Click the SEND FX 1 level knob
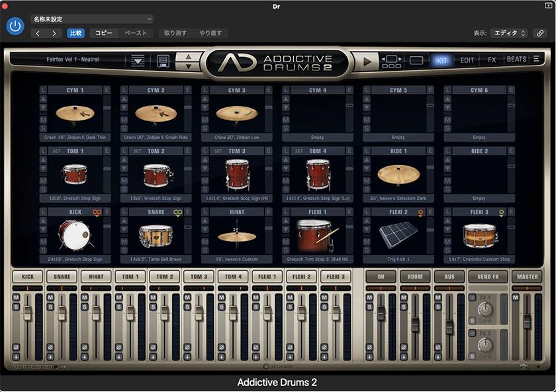 485,309
